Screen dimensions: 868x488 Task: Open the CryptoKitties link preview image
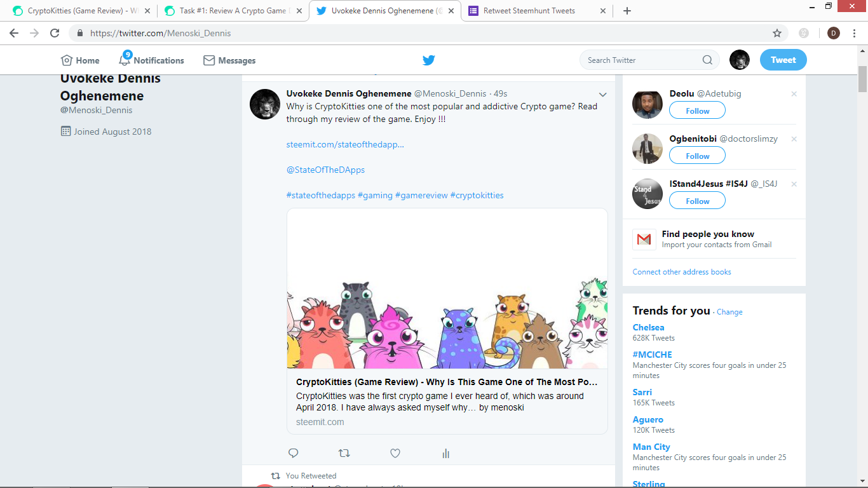tap(447, 288)
